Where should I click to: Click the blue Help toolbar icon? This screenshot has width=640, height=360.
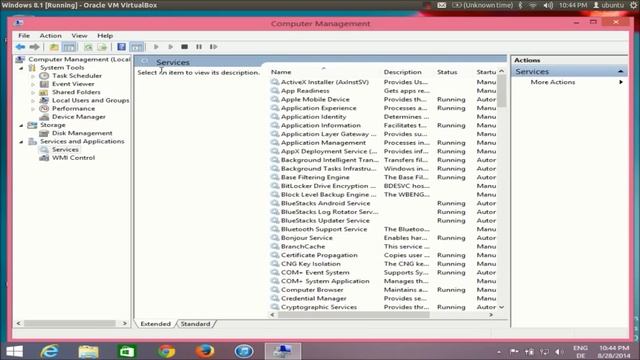(x=121, y=47)
